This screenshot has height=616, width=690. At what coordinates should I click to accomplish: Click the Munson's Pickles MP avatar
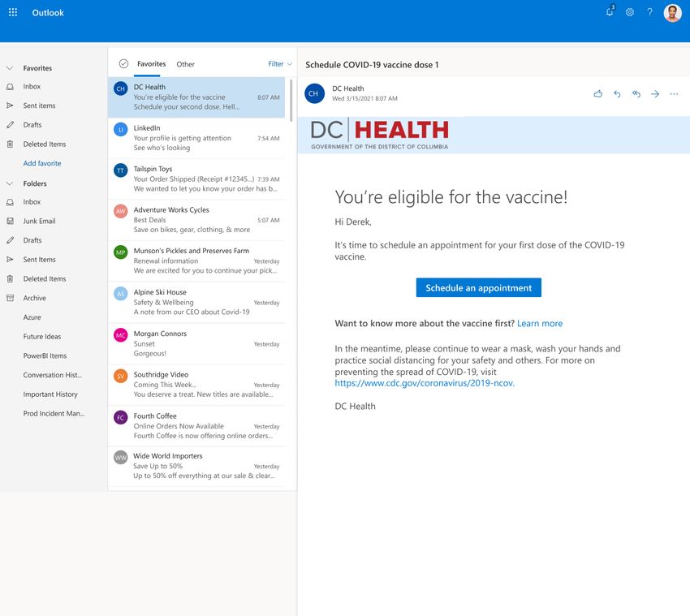[121, 252]
